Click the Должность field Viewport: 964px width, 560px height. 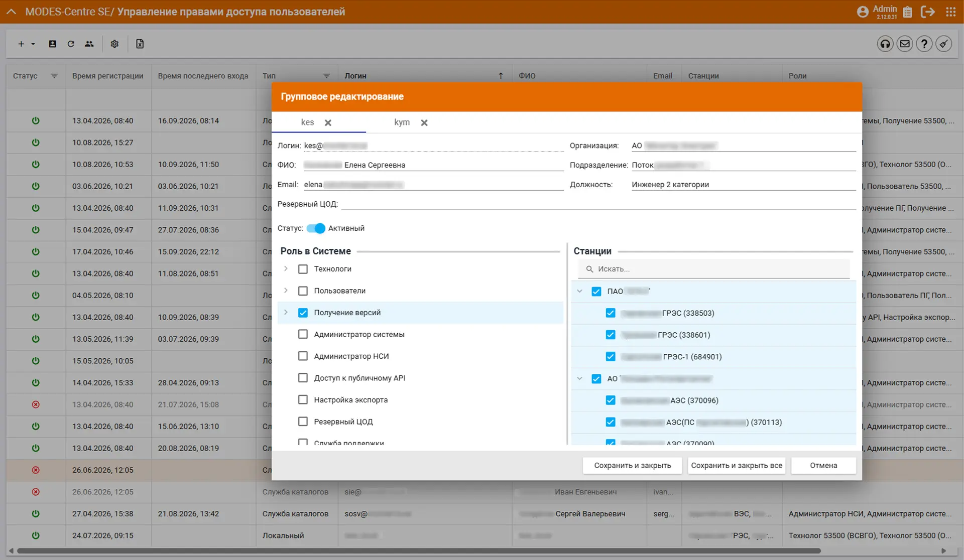pos(744,185)
